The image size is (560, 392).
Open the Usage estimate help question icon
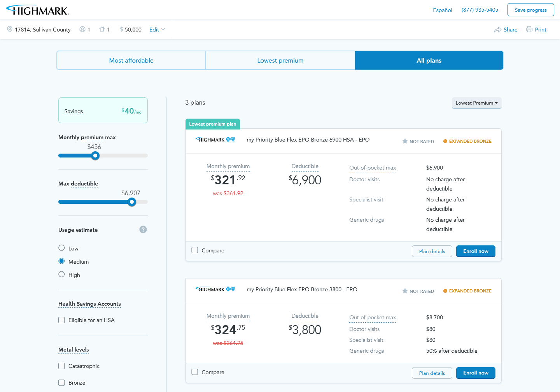pyautogui.click(x=143, y=229)
